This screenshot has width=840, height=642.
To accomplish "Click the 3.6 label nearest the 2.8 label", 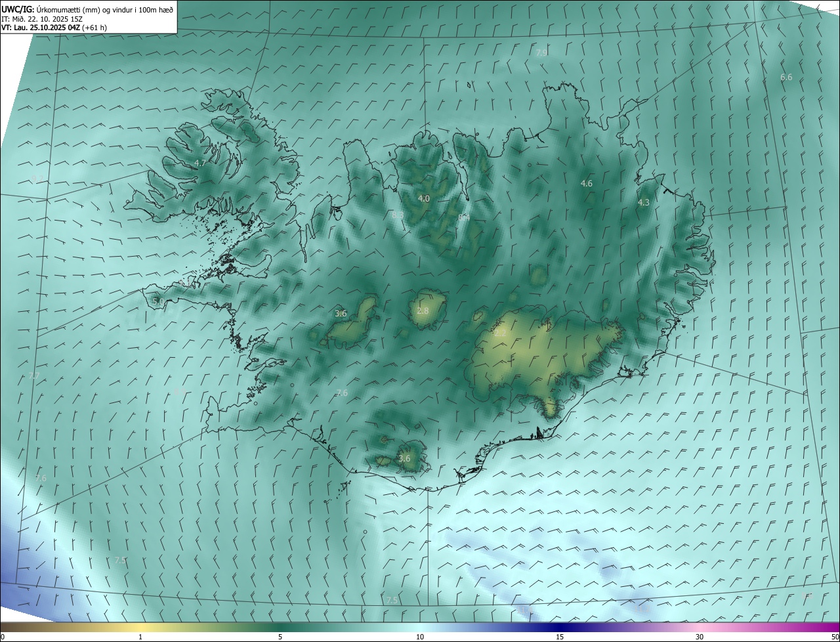I will coord(341,314).
